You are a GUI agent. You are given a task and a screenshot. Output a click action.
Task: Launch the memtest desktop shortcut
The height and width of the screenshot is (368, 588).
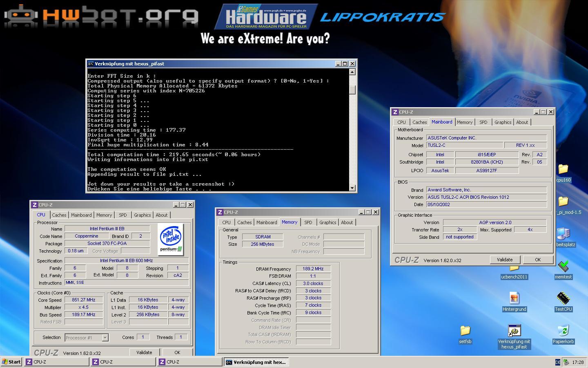pyautogui.click(x=563, y=266)
